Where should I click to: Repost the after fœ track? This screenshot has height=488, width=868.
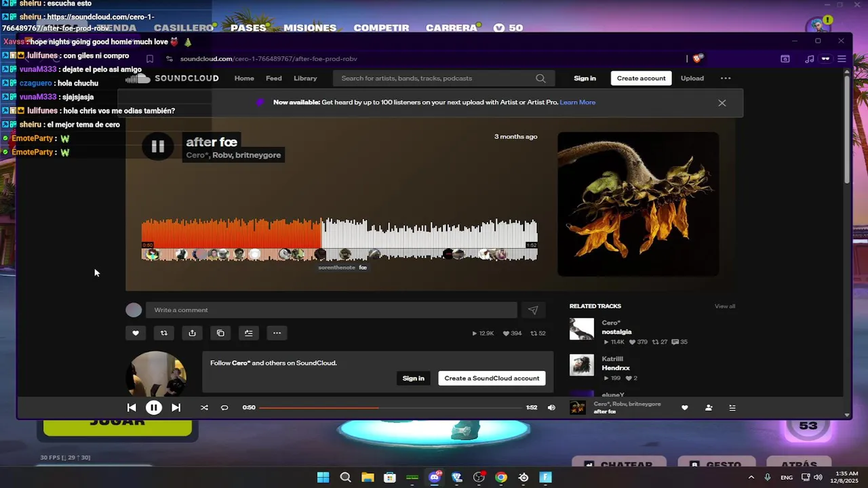tap(163, 333)
